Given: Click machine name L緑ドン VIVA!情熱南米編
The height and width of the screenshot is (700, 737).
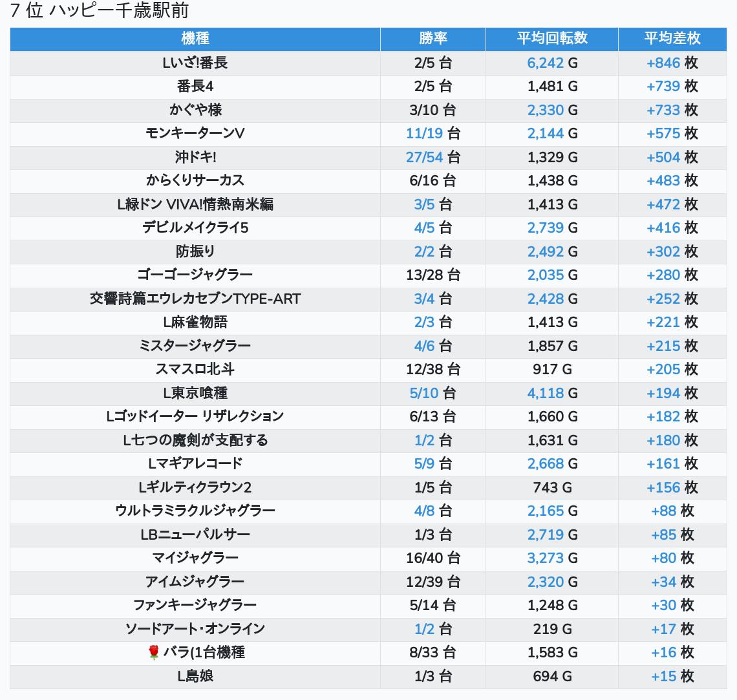Looking at the screenshot, I should (x=195, y=204).
